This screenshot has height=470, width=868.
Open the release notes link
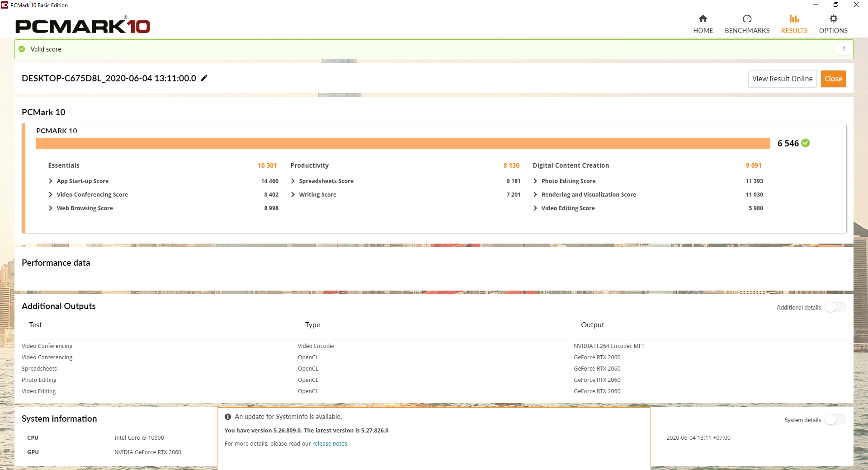[330, 444]
